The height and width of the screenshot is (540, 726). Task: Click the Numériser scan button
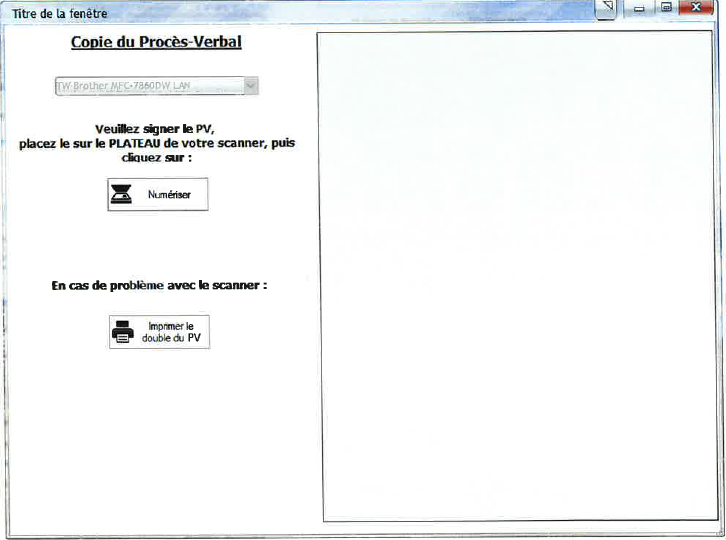[x=158, y=195]
